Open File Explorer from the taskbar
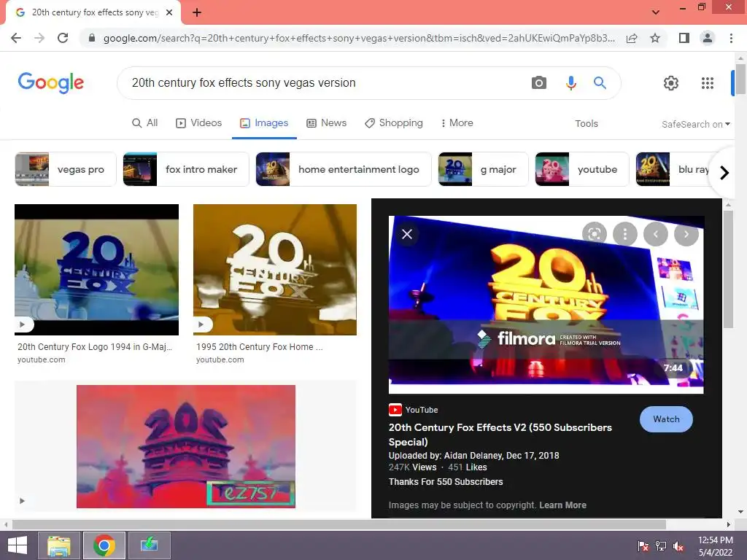The image size is (747, 560). [60, 545]
